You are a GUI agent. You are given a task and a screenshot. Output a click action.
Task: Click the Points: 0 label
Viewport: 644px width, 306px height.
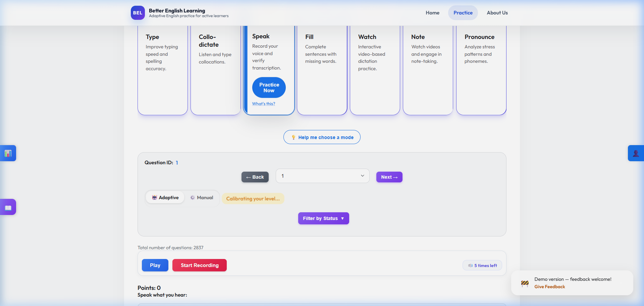149,288
